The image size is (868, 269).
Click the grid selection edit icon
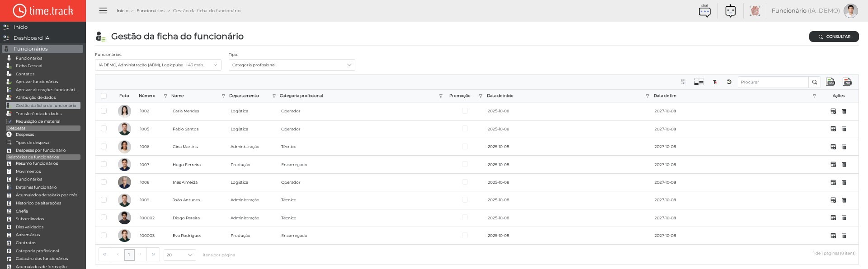click(x=684, y=82)
